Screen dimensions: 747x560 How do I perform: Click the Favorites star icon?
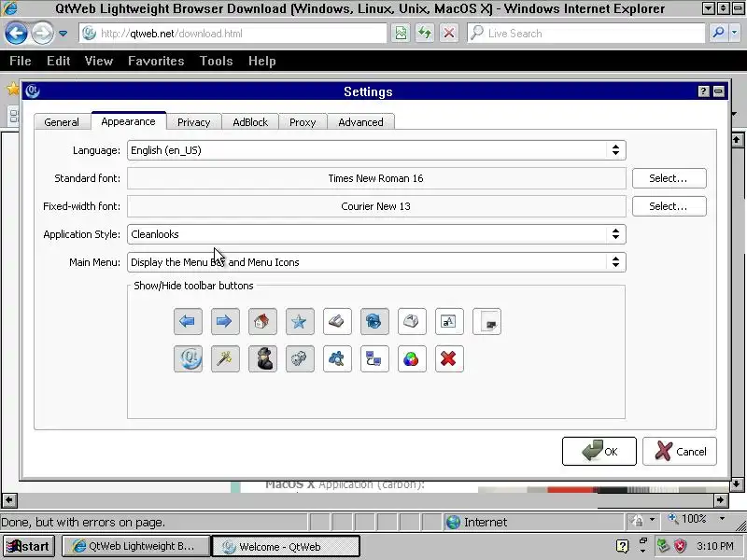(13, 88)
